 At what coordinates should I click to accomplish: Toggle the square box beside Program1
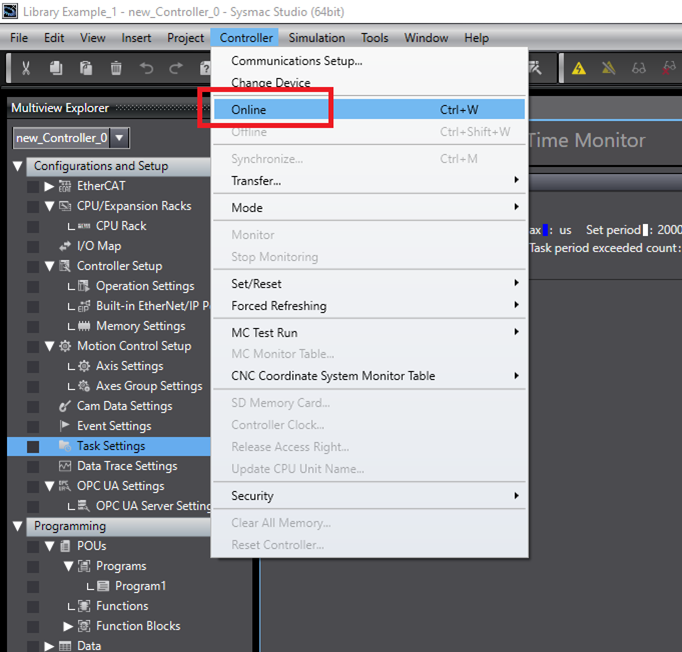coord(33,586)
